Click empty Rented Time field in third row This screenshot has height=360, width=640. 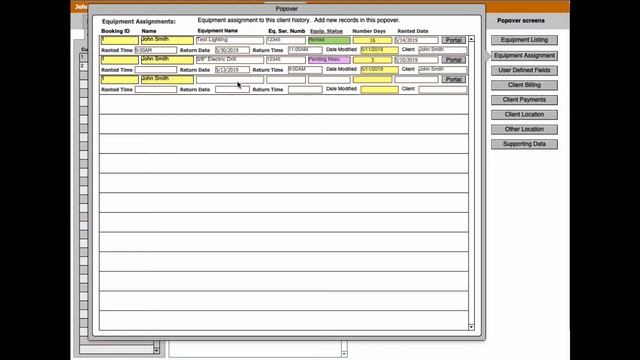click(156, 89)
